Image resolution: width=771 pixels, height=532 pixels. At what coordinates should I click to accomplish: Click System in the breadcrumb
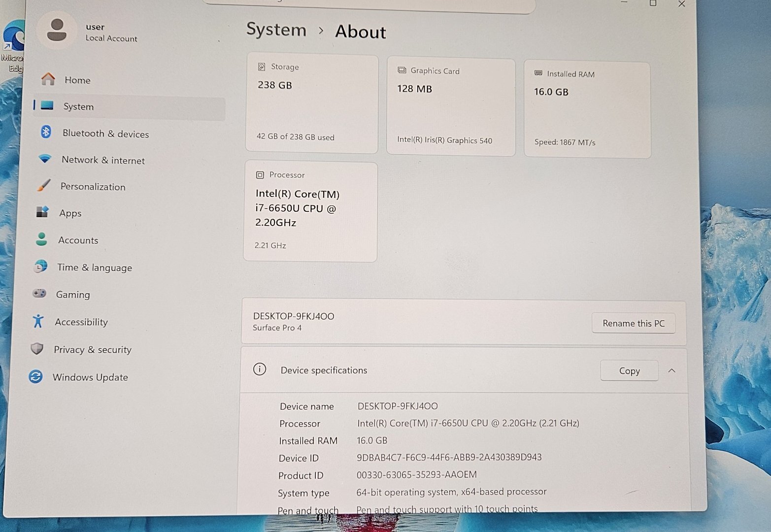(x=276, y=30)
